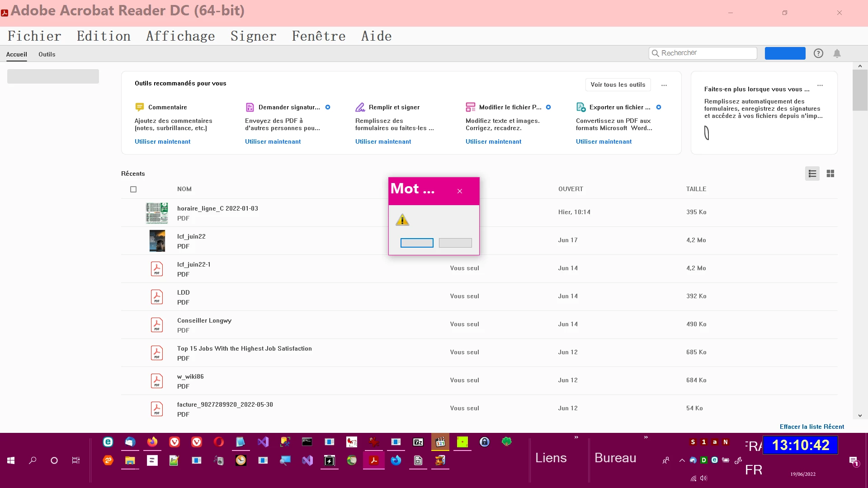Click Voir tous les outils button
The width and height of the screenshot is (868, 488).
[x=618, y=84]
